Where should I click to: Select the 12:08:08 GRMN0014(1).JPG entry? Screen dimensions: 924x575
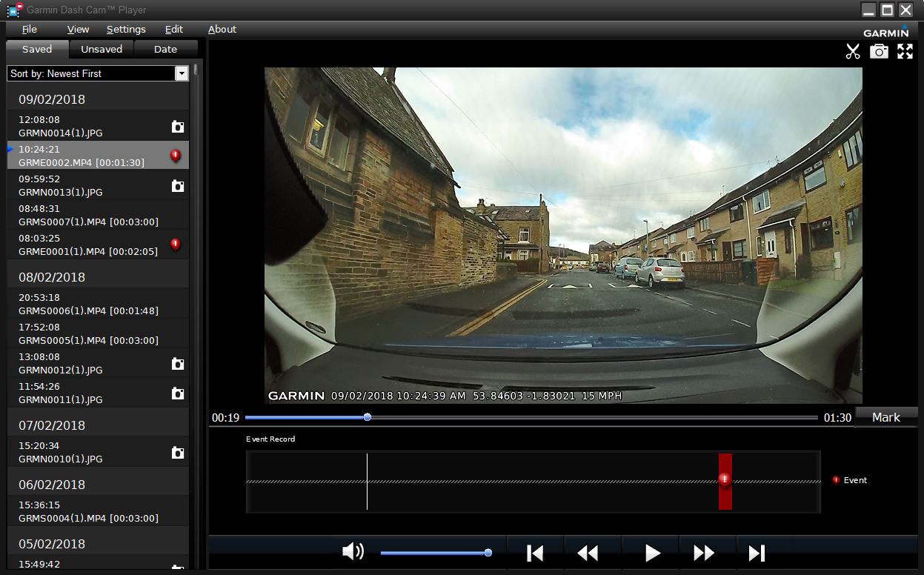(x=98, y=126)
